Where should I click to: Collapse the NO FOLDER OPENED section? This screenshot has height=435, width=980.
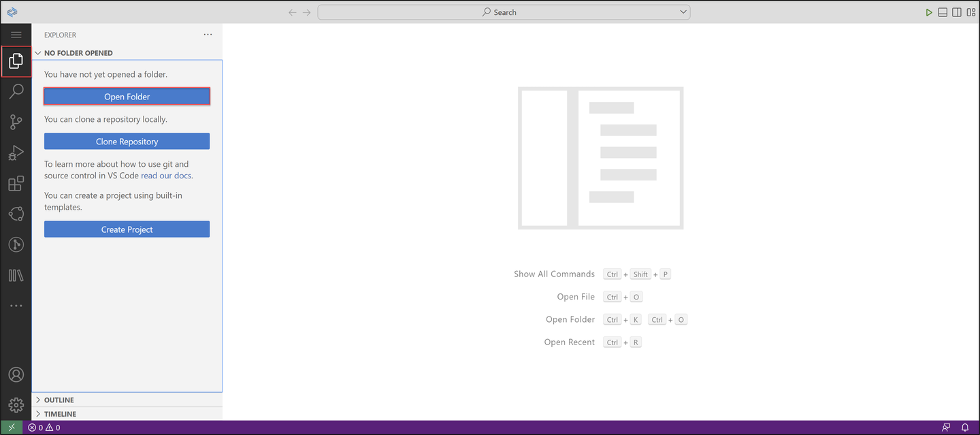[x=127, y=52]
